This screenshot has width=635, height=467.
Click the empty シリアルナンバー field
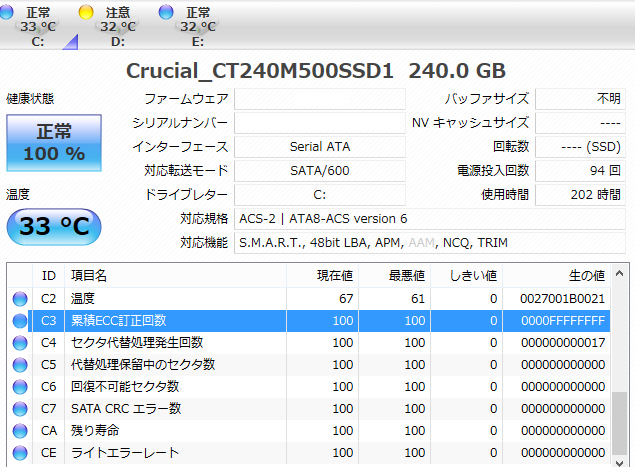(320, 123)
